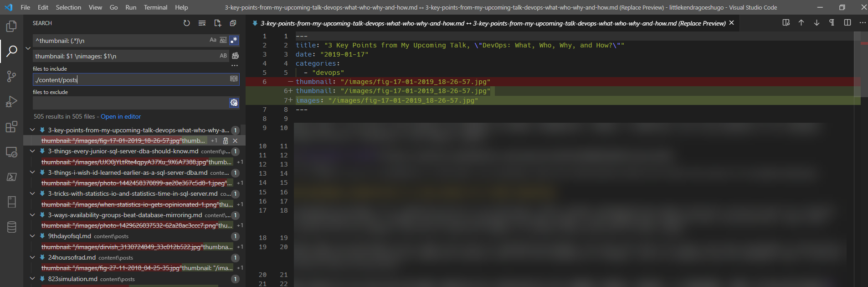Open the File menu
Image resolution: width=868 pixels, height=287 pixels.
point(26,7)
